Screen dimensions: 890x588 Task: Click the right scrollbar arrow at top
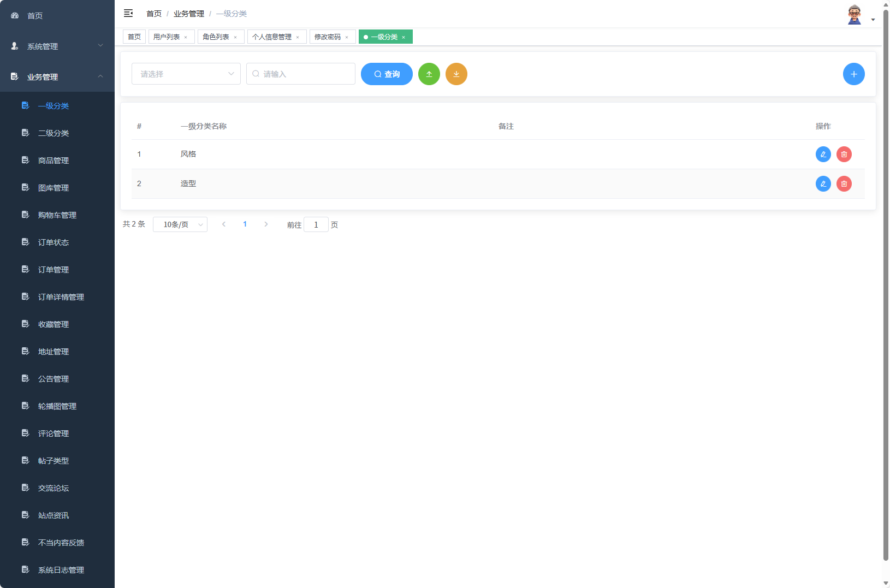pyautogui.click(x=886, y=4)
